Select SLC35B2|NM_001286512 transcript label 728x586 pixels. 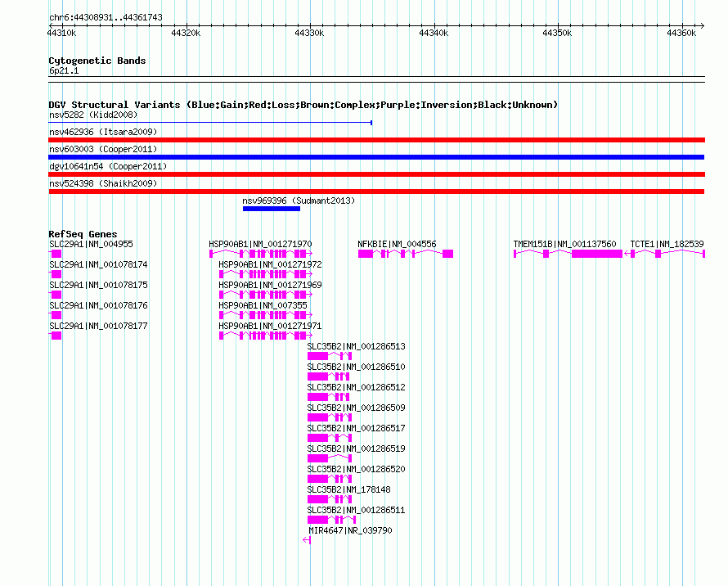(x=356, y=387)
